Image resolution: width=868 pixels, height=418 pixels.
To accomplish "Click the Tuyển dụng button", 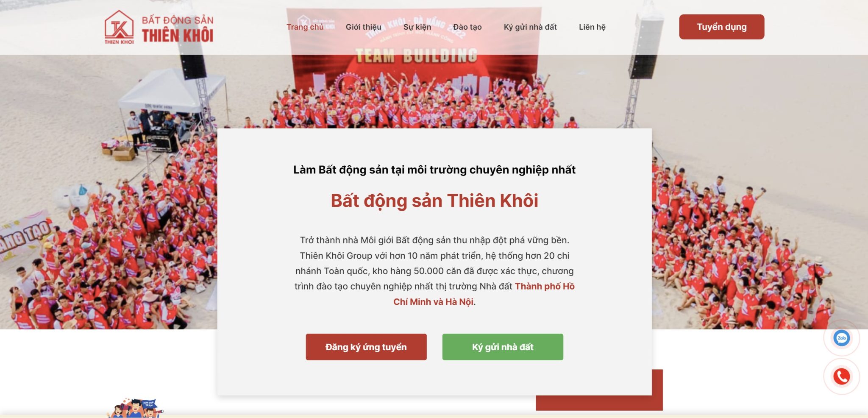I will [x=721, y=27].
